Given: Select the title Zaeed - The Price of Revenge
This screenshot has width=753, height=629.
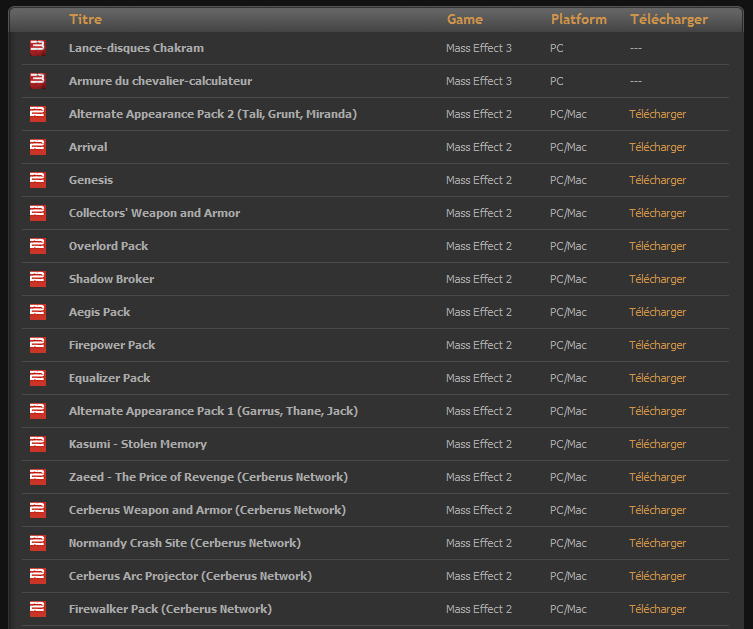Looking at the screenshot, I should pos(208,477).
